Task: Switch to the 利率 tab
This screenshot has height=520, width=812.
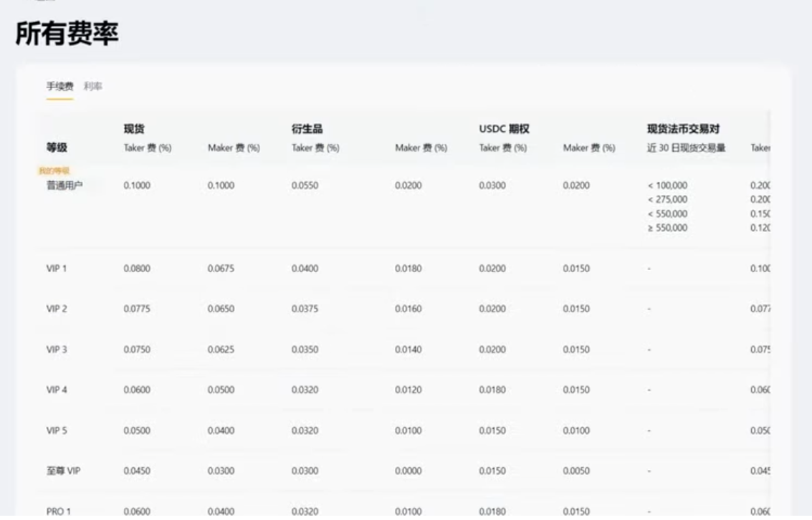Action: coord(93,87)
